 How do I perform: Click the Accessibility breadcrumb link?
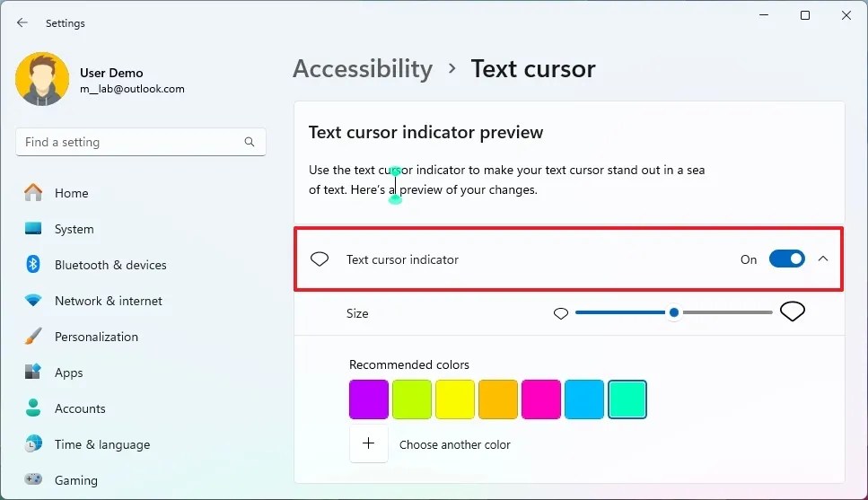click(x=363, y=69)
